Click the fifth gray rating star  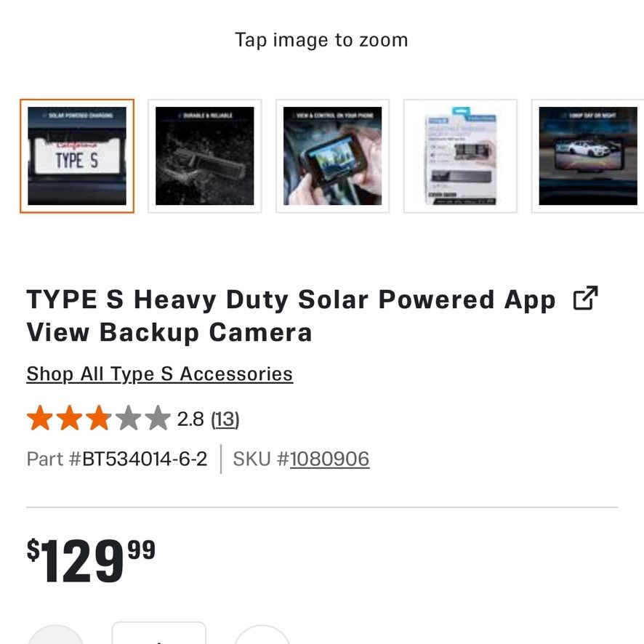[158, 418]
